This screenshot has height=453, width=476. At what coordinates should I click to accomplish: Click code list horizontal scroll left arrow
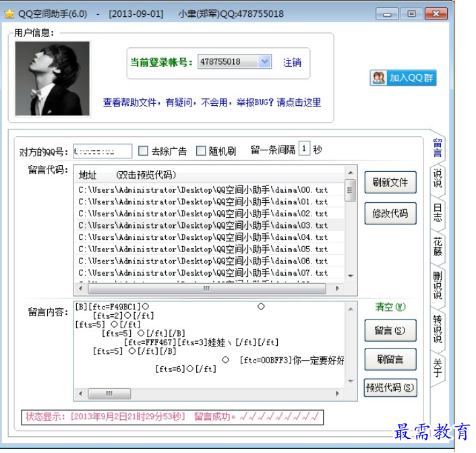(x=80, y=289)
